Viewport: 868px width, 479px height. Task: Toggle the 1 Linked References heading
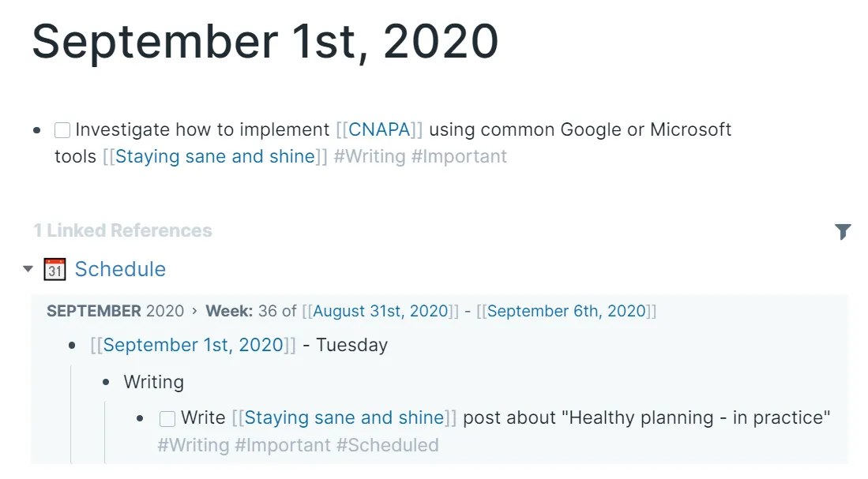122,231
